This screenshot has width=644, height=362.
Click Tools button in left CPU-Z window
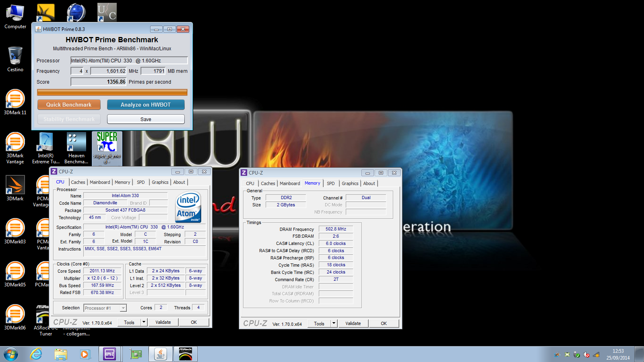[x=129, y=322]
